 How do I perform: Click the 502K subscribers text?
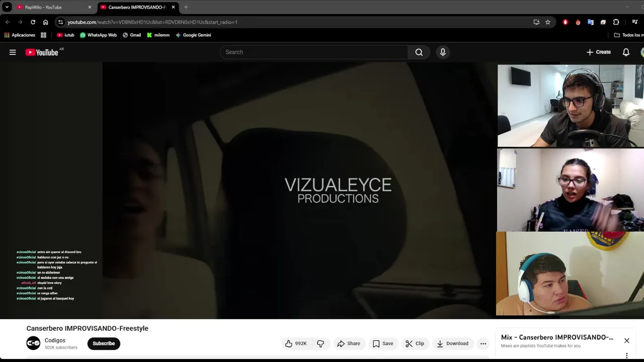[61, 347]
